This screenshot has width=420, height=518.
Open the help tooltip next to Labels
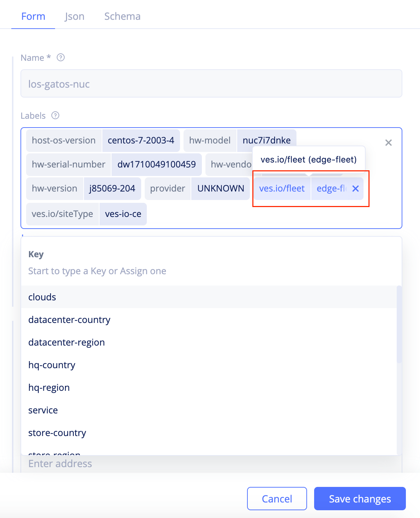(56, 116)
